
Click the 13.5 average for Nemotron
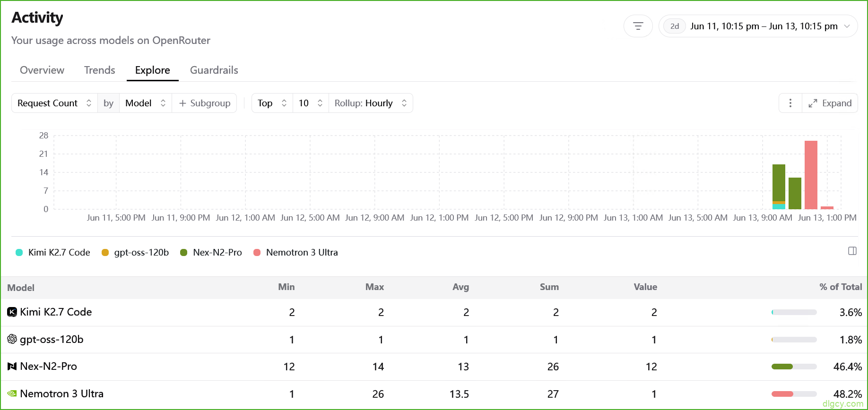[459, 394]
